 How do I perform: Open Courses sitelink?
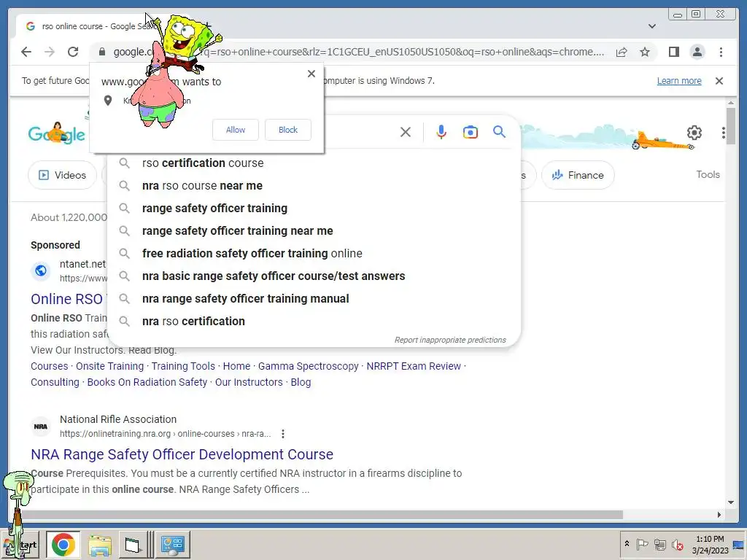[x=50, y=366]
